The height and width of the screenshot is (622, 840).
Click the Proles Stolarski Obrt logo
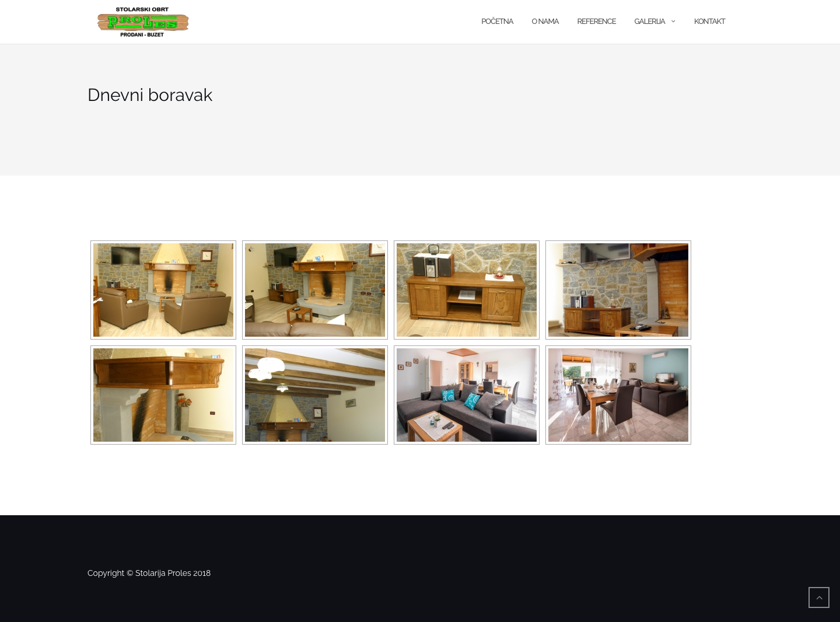143,22
